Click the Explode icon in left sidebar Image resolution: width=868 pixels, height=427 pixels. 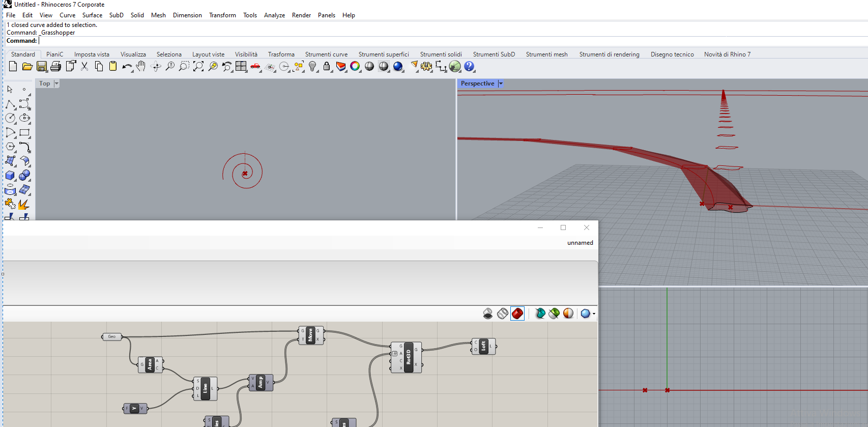[24, 205]
